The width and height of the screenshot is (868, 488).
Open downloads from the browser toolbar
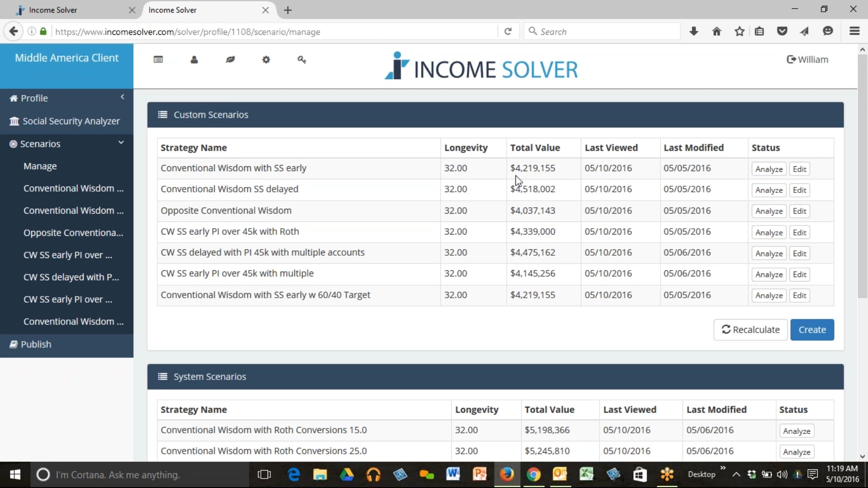click(694, 31)
